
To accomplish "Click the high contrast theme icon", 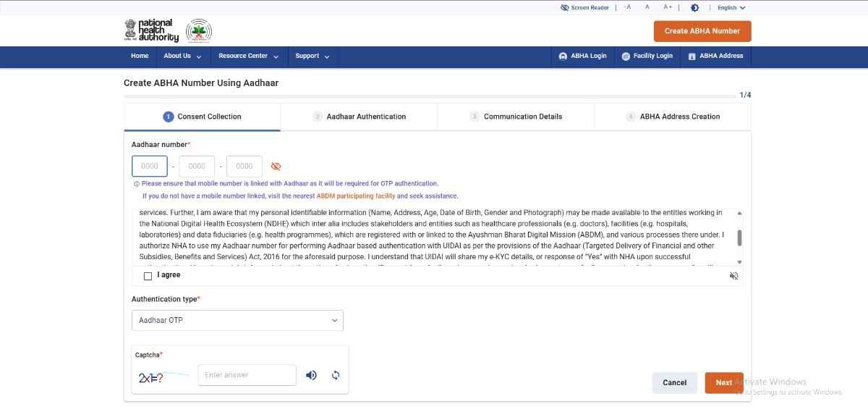I will point(694,8).
